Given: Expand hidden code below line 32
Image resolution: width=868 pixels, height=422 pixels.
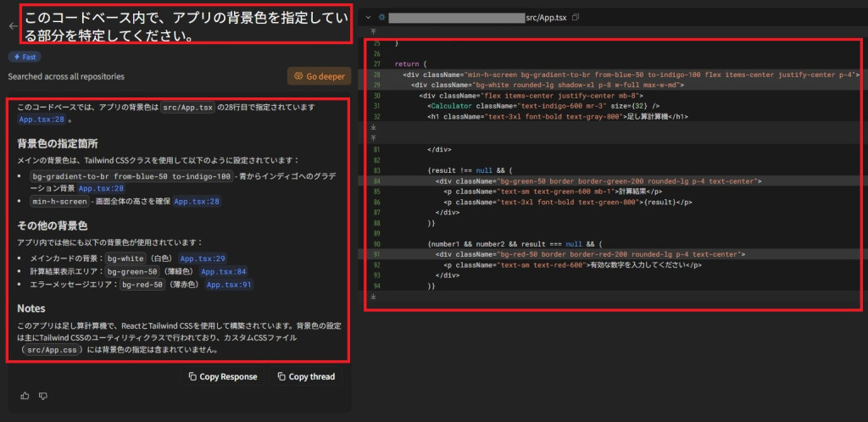Looking at the screenshot, I should click(373, 126).
